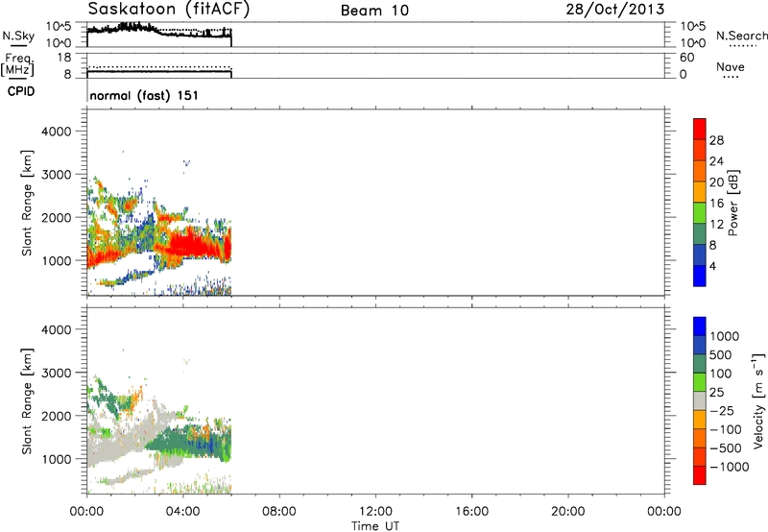Click the Slant Range label of velocity panel
This screenshot has width=768, height=532.
pos(27,401)
